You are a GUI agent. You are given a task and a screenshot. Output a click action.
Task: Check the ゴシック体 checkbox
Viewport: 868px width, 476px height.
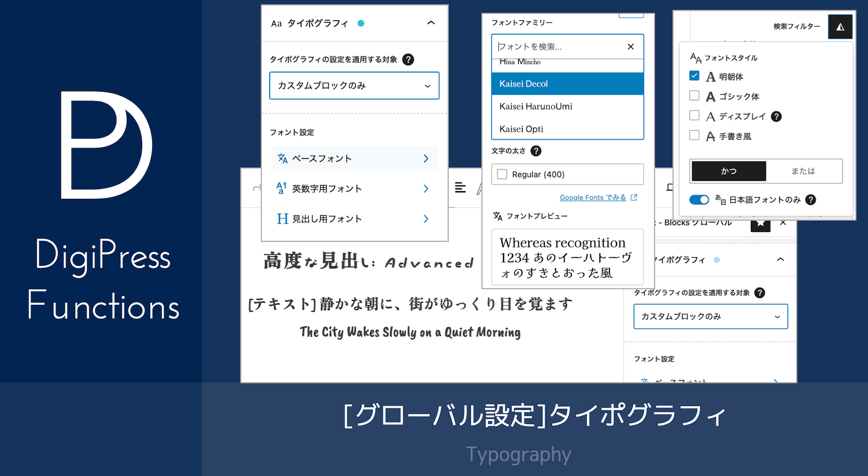(x=694, y=95)
